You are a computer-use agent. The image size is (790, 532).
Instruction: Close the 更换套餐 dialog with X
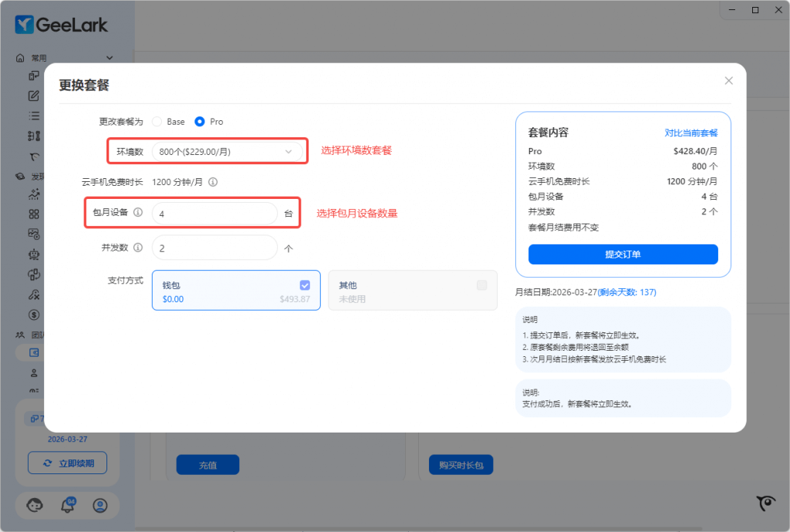pyautogui.click(x=728, y=81)
